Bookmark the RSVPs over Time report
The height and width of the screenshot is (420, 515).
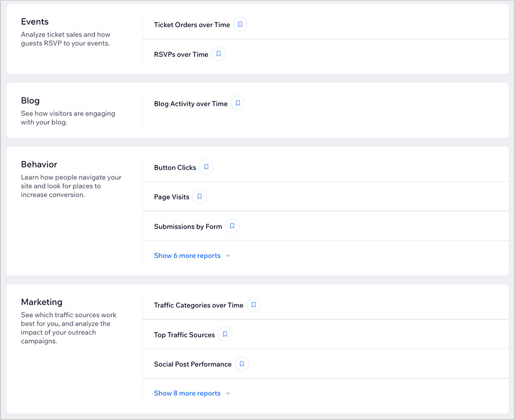[x=218, y=54]
